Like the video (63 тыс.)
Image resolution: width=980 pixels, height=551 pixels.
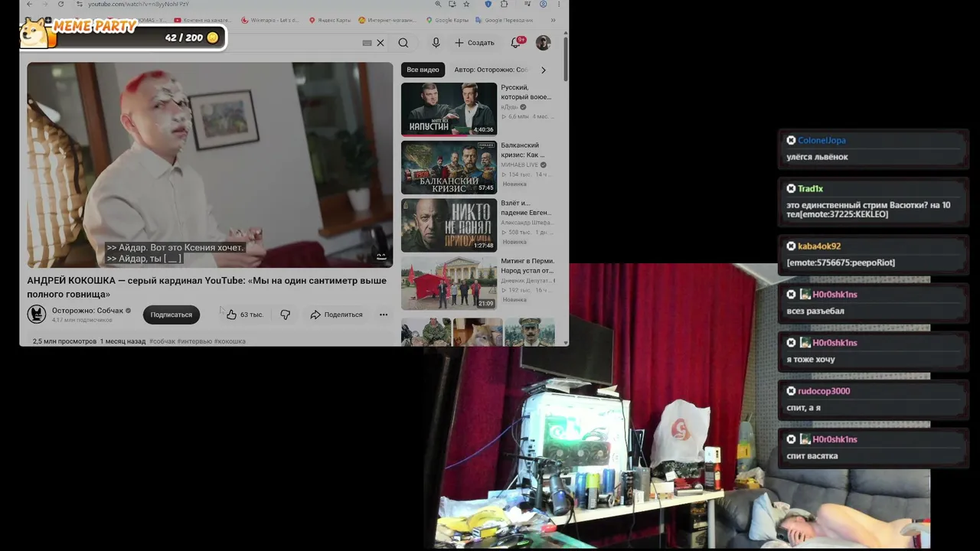(x=245, y=315)
